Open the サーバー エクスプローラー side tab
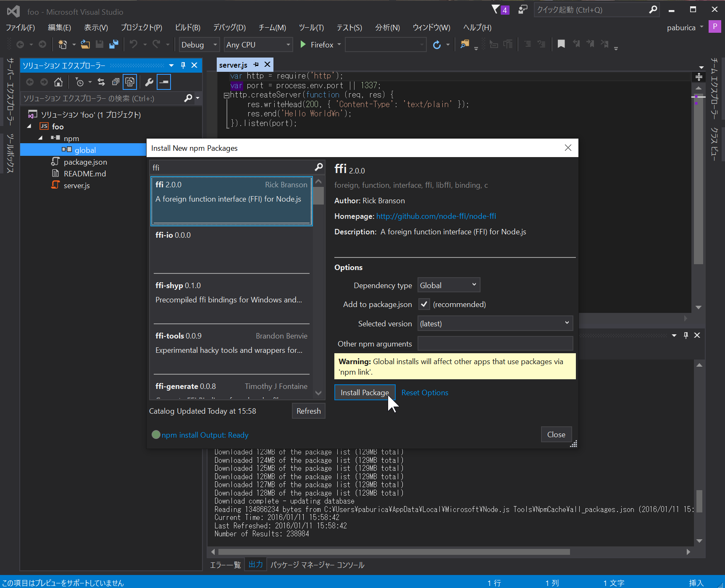 (x=10, y=91)
